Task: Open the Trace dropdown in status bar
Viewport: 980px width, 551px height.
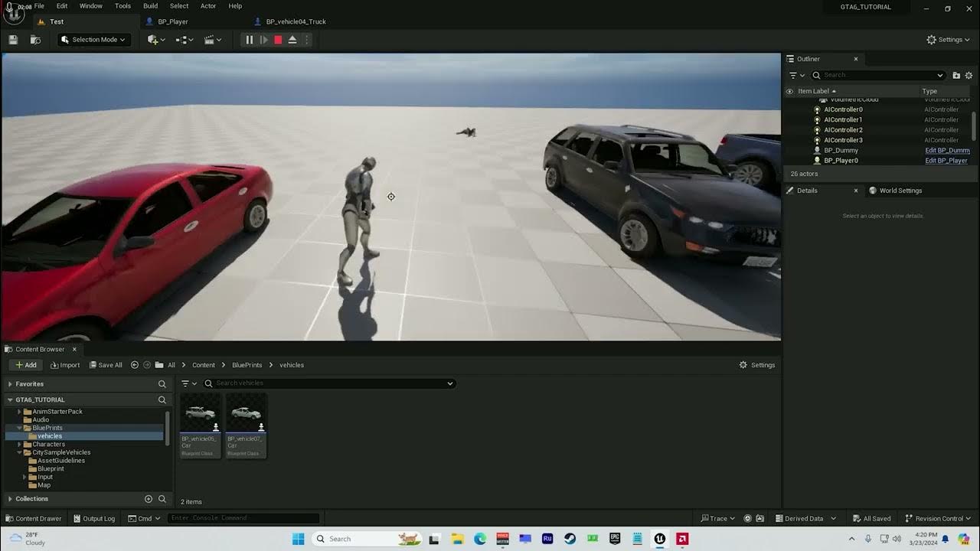Action: [717, 518]
